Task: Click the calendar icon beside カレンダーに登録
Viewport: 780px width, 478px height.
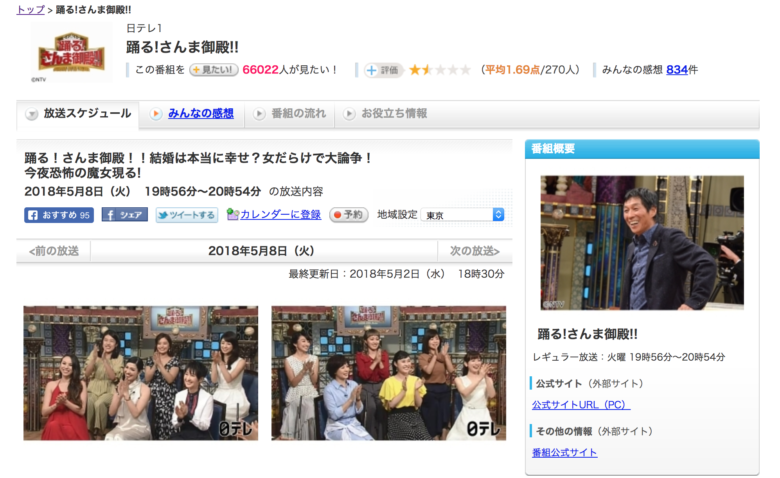Action: tap(232, 214)
